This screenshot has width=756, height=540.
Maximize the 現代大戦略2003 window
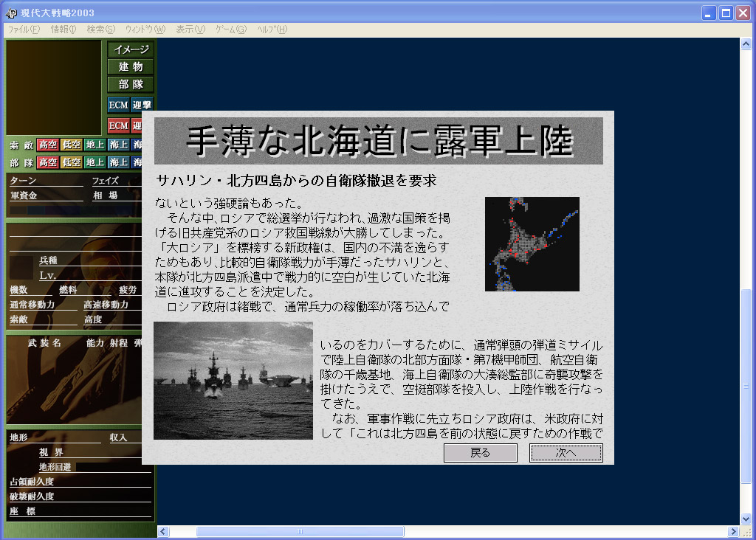[x=726, y=13]
